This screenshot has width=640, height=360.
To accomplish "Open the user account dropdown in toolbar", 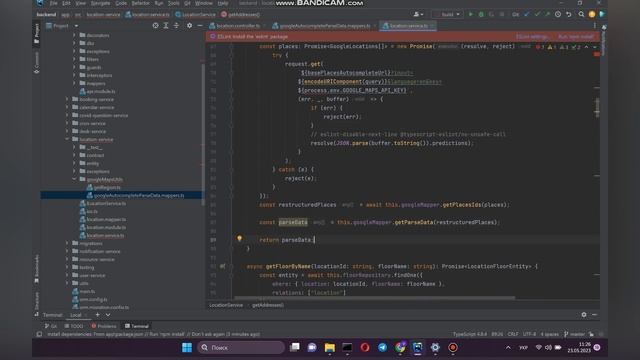I will pos(418,14).
